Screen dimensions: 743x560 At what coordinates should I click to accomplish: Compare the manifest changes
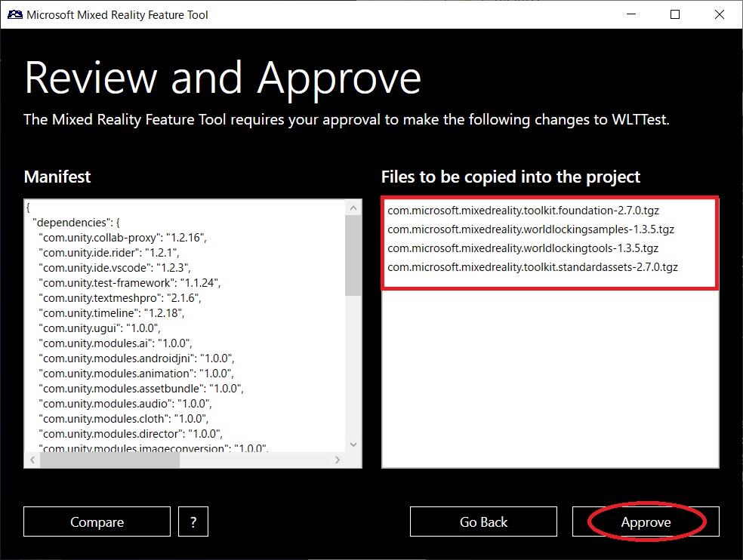click(96, 522)
